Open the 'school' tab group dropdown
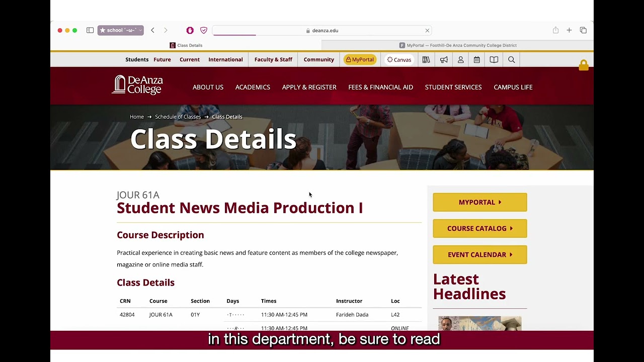This screenshot has width=644, height=362. pyautogui.click(x=121, y=30)
